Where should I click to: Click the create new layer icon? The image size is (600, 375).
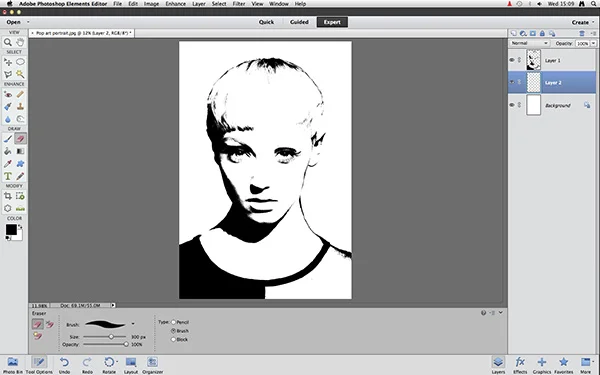click(x=514, y=34)
